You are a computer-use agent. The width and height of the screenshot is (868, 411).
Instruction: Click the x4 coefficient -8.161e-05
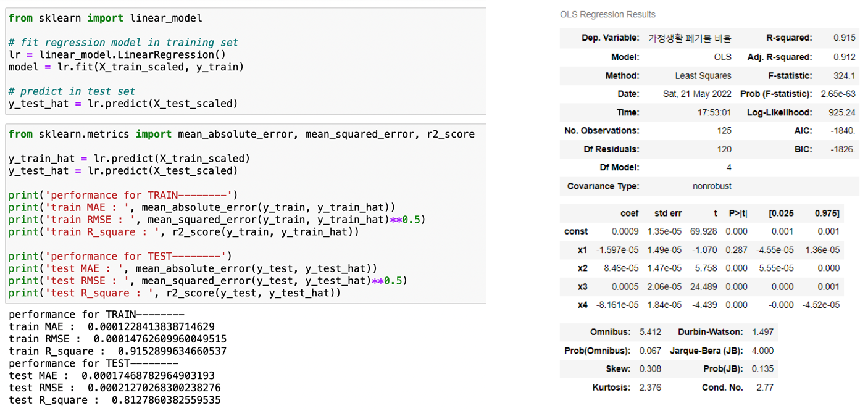(618, 305)
